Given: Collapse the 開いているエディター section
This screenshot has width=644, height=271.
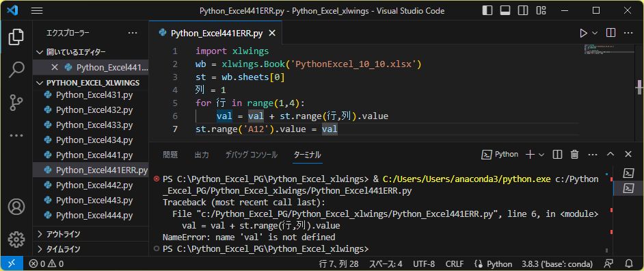Looking at the screenshot, I should pos(91,52).
